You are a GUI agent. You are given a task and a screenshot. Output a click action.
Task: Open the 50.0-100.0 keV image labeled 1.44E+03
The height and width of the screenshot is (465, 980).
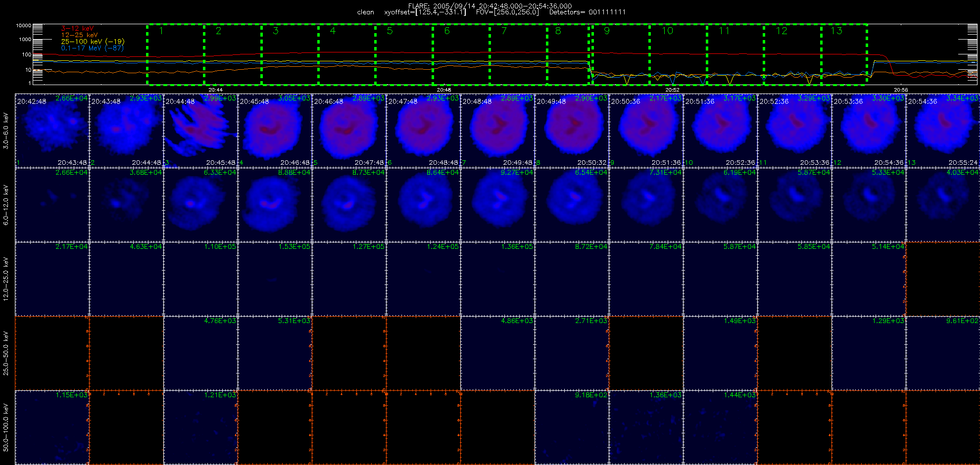[721, 427]
